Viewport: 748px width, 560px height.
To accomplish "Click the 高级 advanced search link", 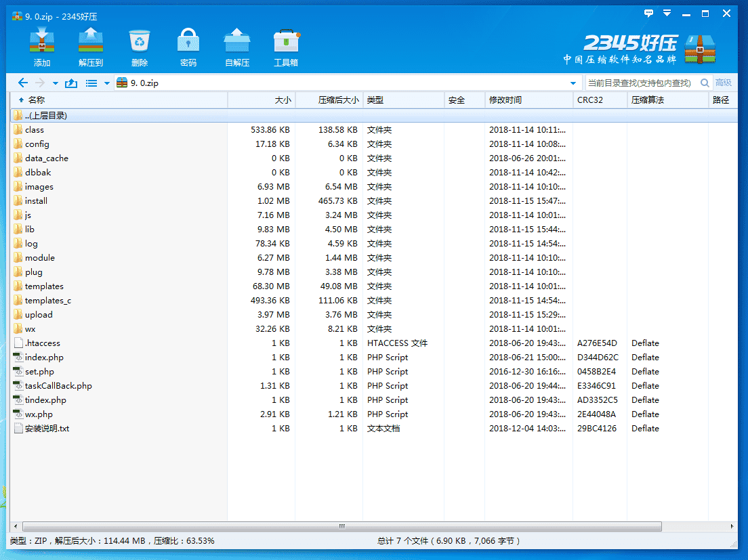I will [x=724, y=83].
